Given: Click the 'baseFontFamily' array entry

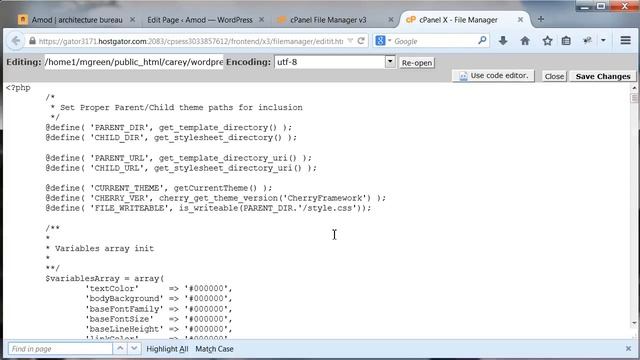Looking at the screenshot, I should pyautogui.click(x=158, y=309).
